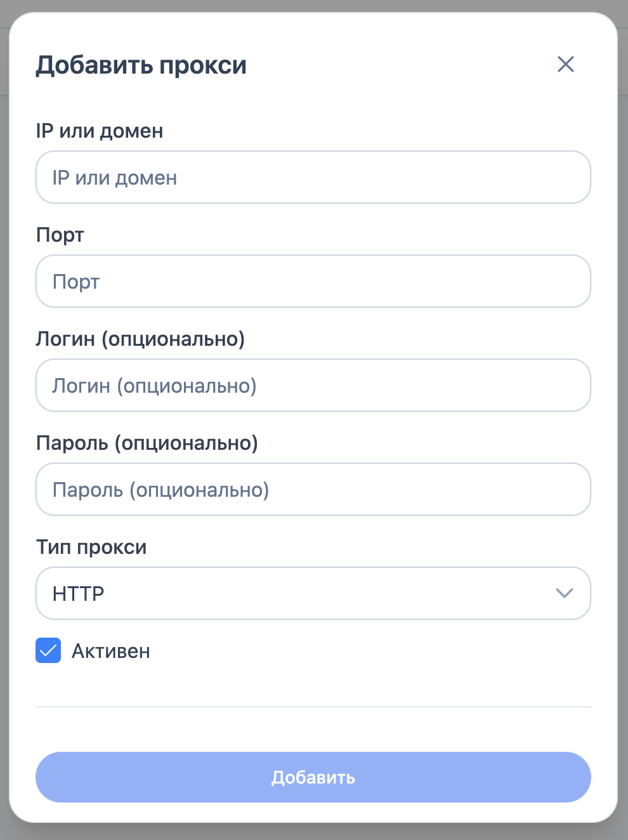Click the "Порт" field label
628x840 pixels.
pos(60,235)
